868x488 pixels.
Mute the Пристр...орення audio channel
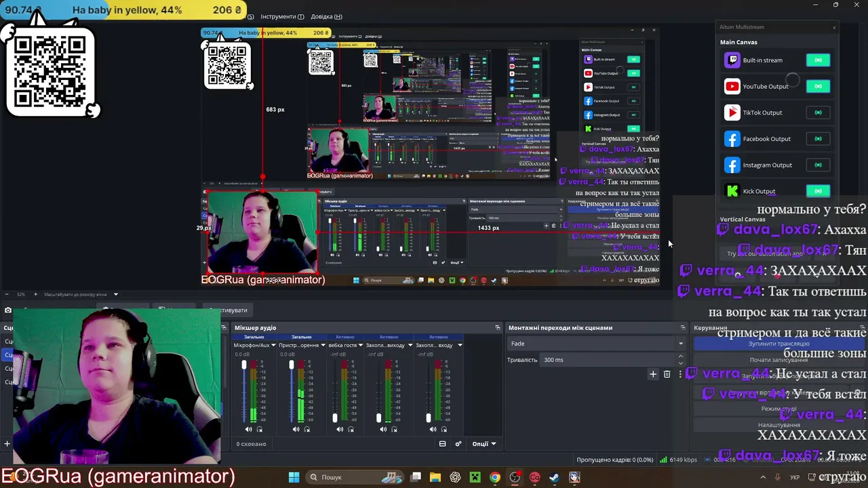pyautogui.click(x=296, y=429)
